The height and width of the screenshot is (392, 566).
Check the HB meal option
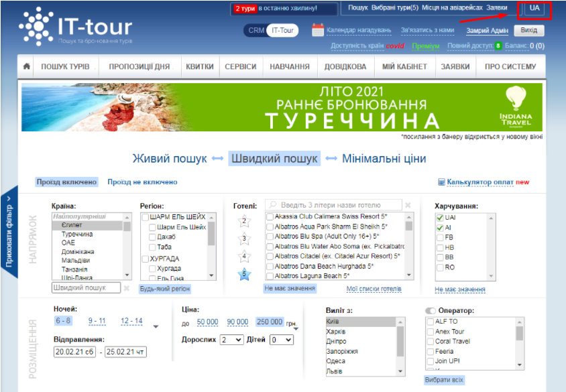click(x=440, y=248)
